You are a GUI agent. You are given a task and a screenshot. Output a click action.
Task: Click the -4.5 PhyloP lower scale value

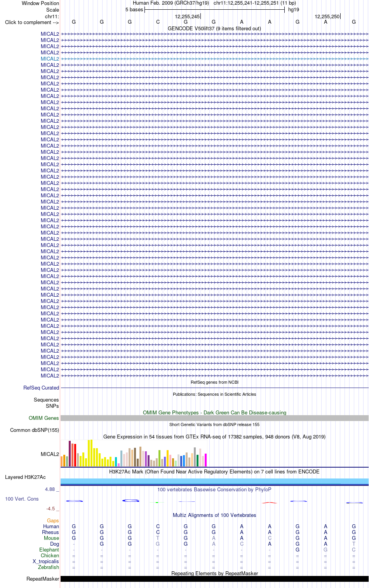pos(50,508)
